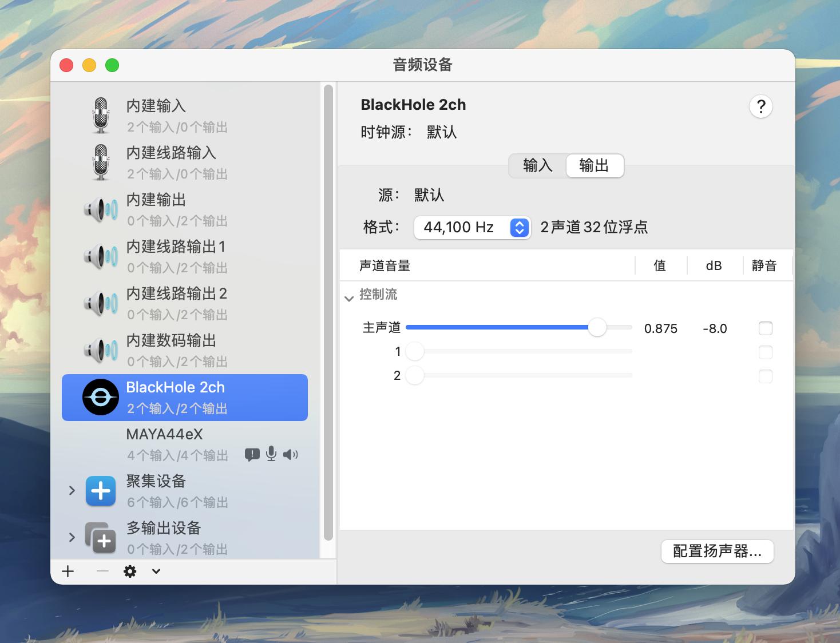Click the 聚集设备 plus device icon

pyautogui.click(x=101, y=491)
